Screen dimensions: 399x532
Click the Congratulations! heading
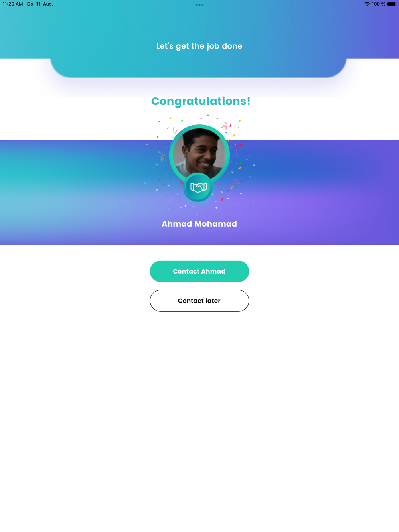click(x=201, y=101)
